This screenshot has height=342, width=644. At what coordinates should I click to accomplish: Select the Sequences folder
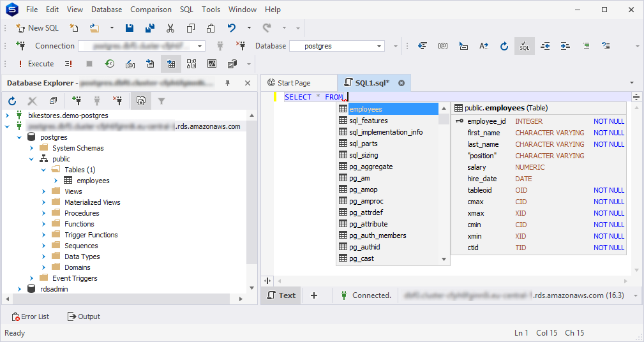[x=81, y=246]
